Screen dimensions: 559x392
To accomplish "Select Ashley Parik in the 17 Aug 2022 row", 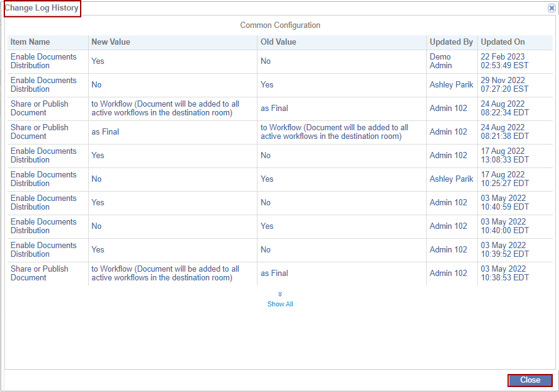I will pyautogui.click(x=451, y=179).
